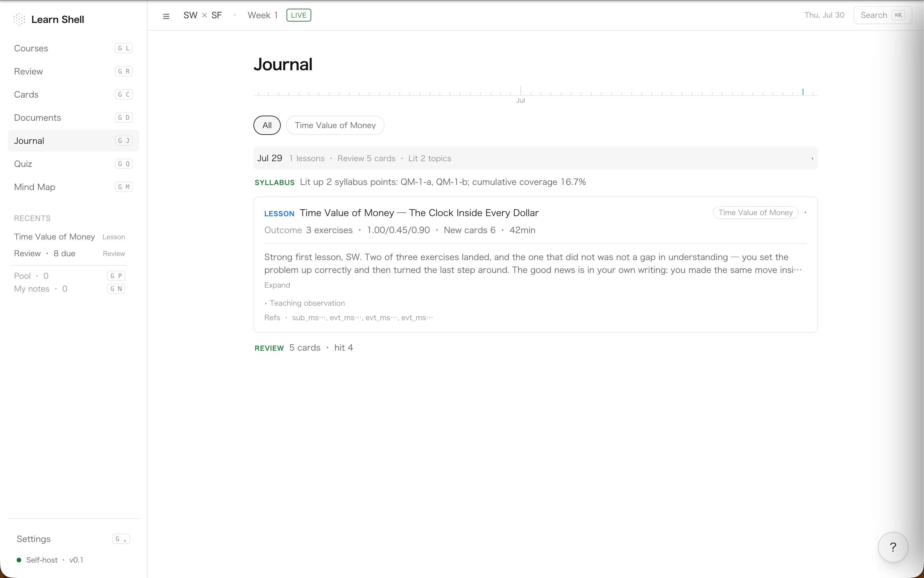Open Courses in the sidebar
The width and height of the screenshot is (924, 578).
73,48
